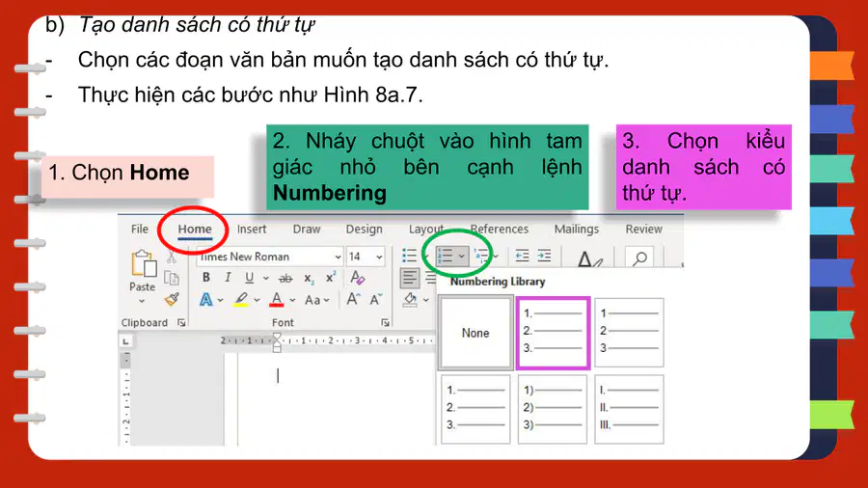This screenshot has width=868, height=488.
Task: Open the Mailings tab
Action: click(577, 230)
